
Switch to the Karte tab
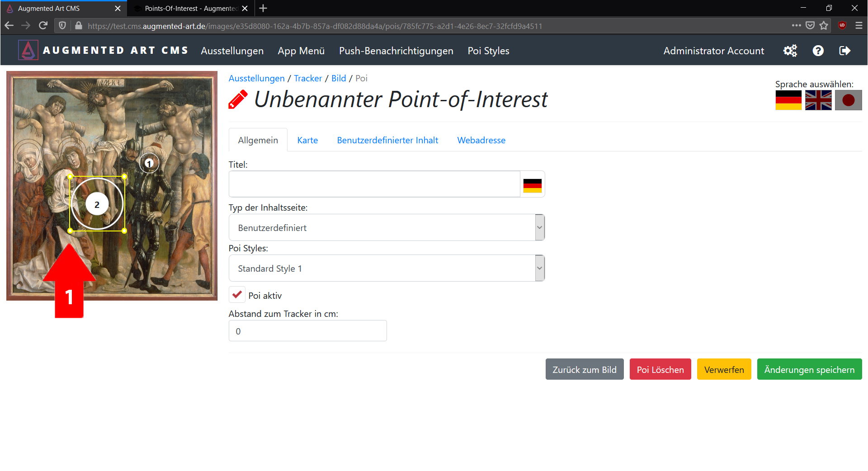tap(307, 140)
